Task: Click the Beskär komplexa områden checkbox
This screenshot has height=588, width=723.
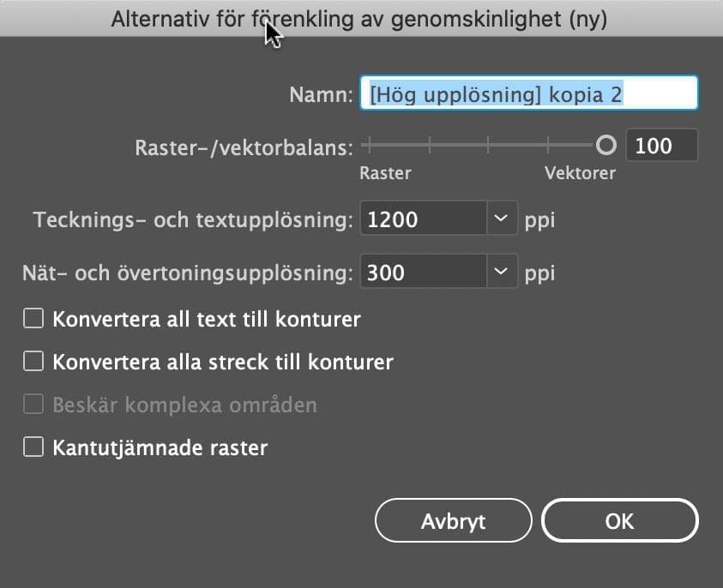Action: tap(33, 405)
